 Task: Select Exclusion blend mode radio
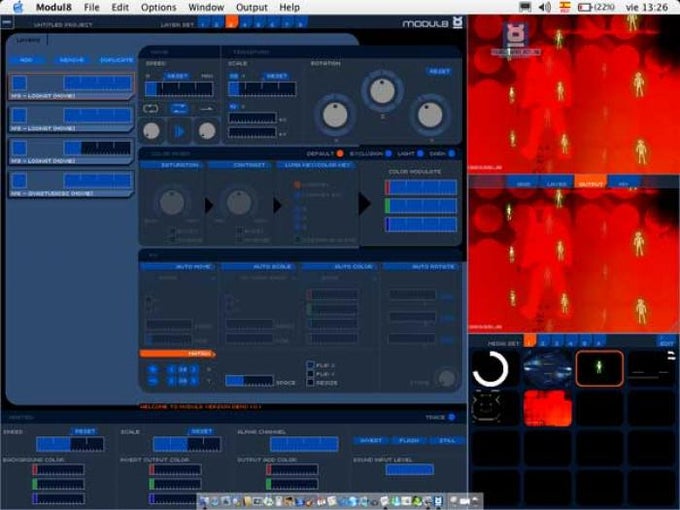click(389, 154)
